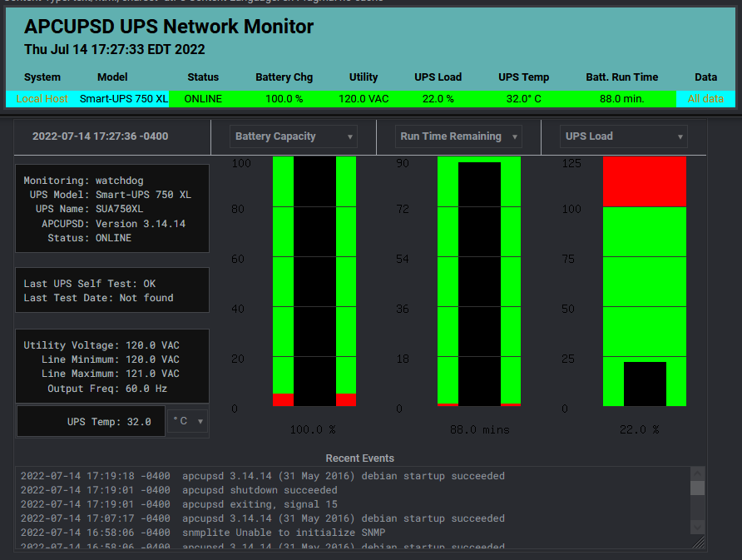Click the 88.0 mins value under graph
The image size is (742, 560).
pos(479,429)
